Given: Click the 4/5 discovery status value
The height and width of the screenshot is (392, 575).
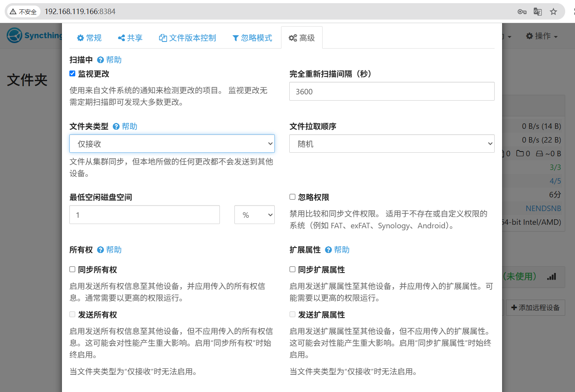Looking at the screenshot, I should 555,181.
